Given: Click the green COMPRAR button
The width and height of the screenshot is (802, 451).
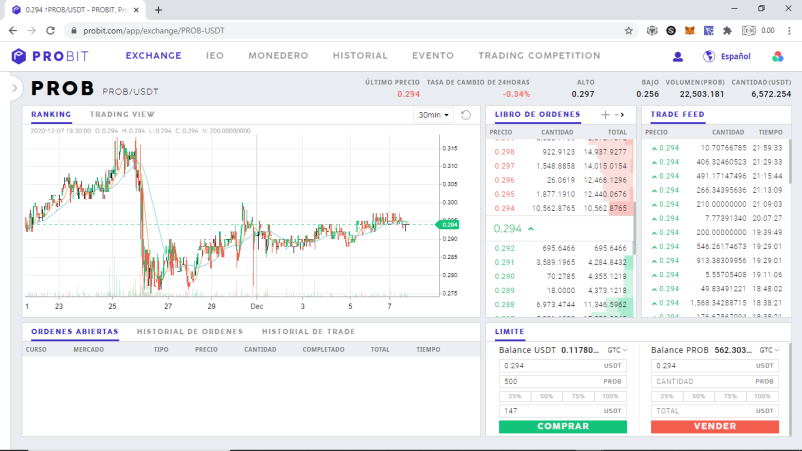Looking at the screenshot, I should coord(563,426).
